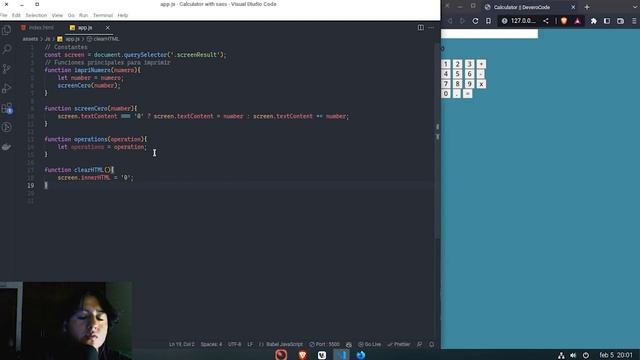Open the Run menu
Screen dimensions: 640x360
pyautogui.click(x=83, y=15)
